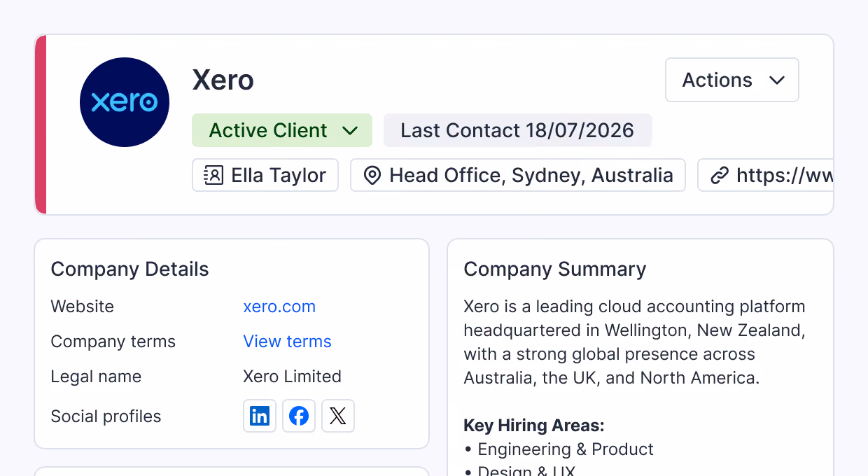
Task: Click the Company Summary heading
Action: pyautogui.click(x=555, y=269)
